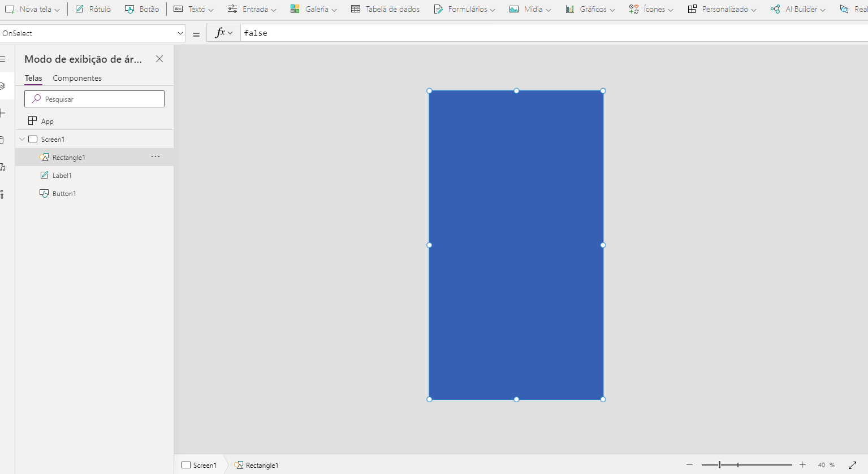Click the 40 % zoom value
The height and width of the screenshot is (474, 868).
point(826,465)
